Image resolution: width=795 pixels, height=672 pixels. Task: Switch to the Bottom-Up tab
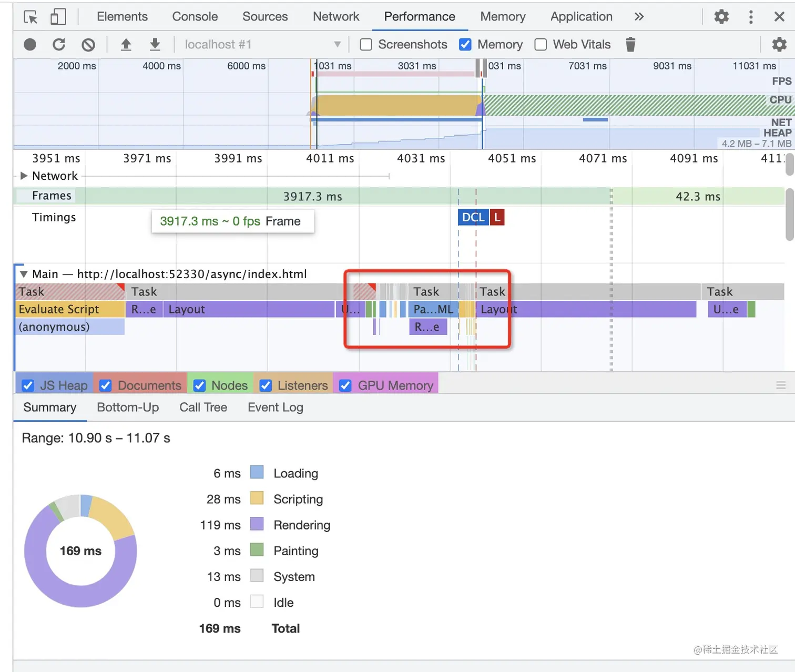[x=128, y=408]
